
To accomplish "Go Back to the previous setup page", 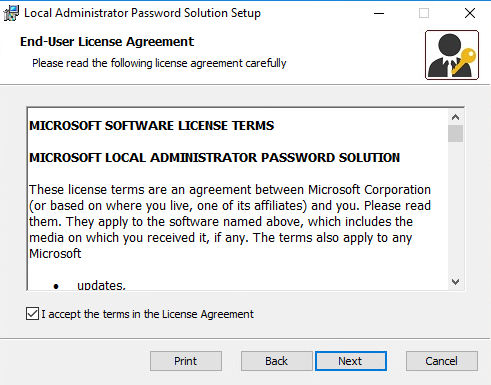I will (276, 361).
